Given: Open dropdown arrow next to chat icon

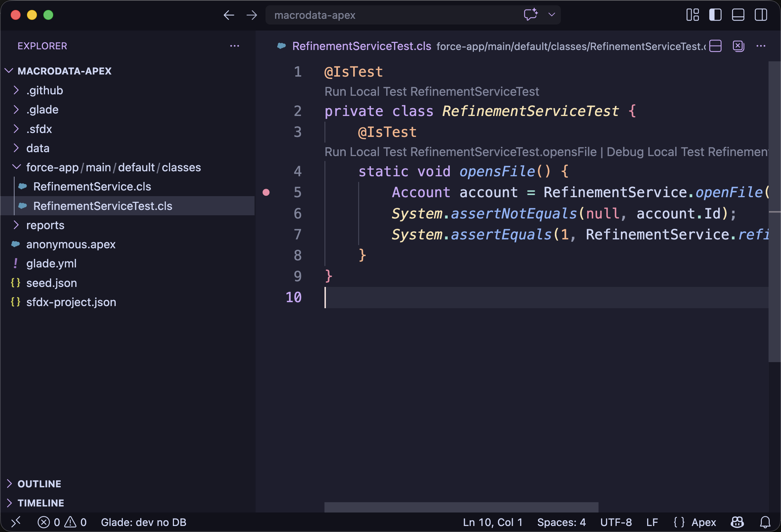Looking at the screenshot, I should point(552,15).
